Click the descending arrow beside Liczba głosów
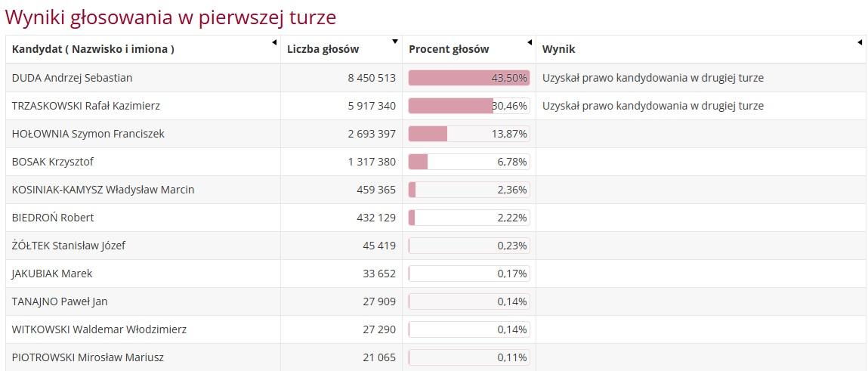The image size is (868, 371). pos(395,42)
